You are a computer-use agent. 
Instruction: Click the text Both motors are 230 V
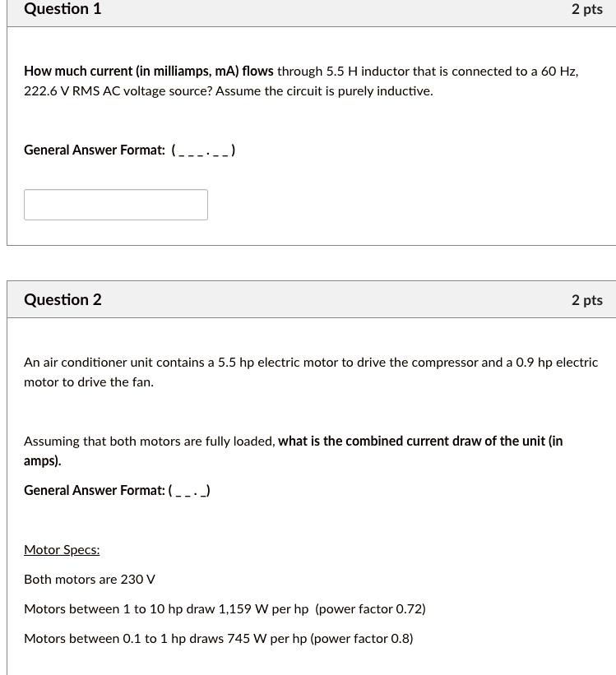pyautogui.click(x=90, y=579)
